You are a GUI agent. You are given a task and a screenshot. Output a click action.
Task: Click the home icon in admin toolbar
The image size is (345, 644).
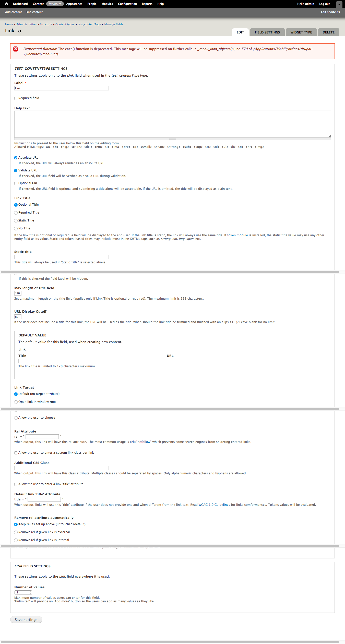click(x=6, y=4)
